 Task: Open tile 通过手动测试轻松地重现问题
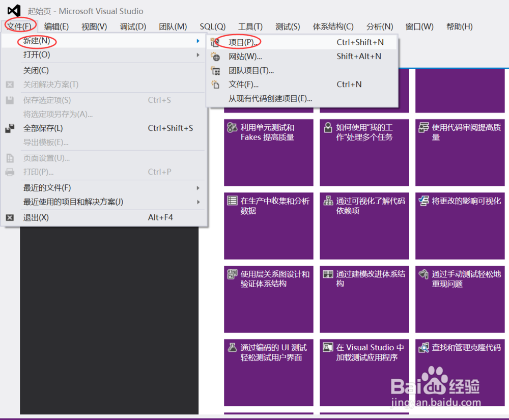[x=460, y=299]
